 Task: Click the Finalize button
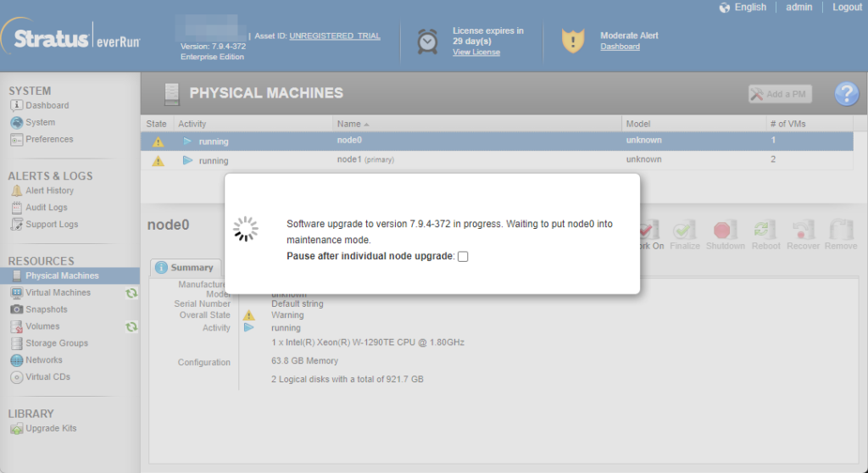[685, 235]
